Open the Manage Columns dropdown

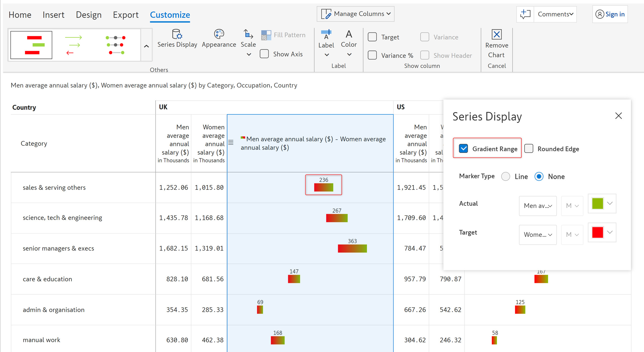(356, 14)
